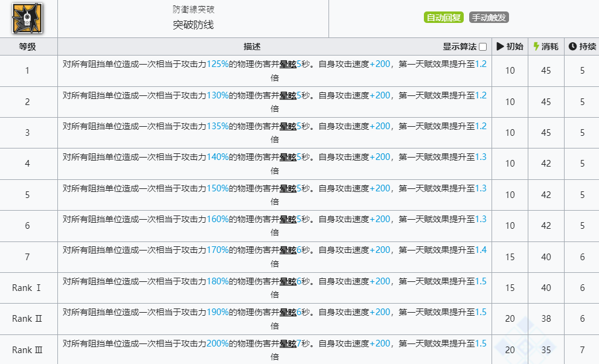
Task: Select the Japanese name 防衛線突破
Action: [193, 10]
